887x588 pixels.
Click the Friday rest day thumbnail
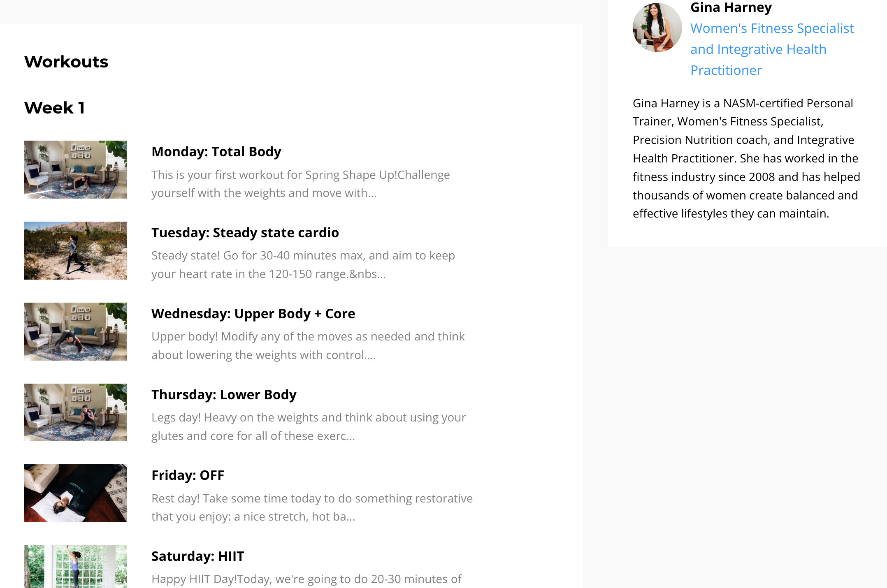[x=75, y=493]
